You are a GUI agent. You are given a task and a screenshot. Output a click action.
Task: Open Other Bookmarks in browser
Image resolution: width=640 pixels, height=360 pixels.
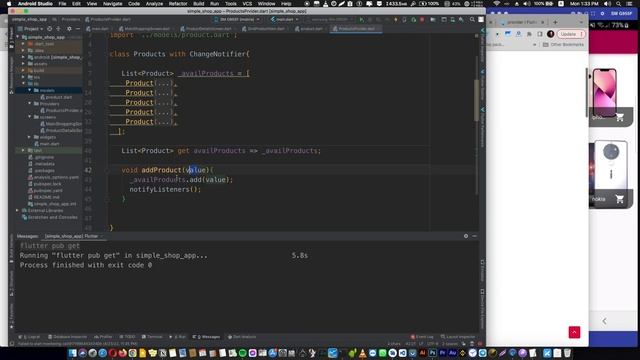coord(564,44)
